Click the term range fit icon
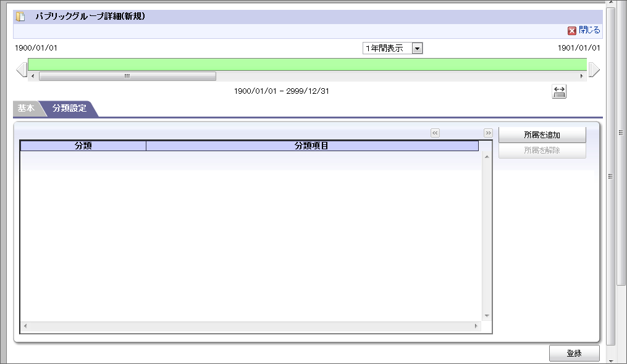627x364 pixels. pos(559,91)
